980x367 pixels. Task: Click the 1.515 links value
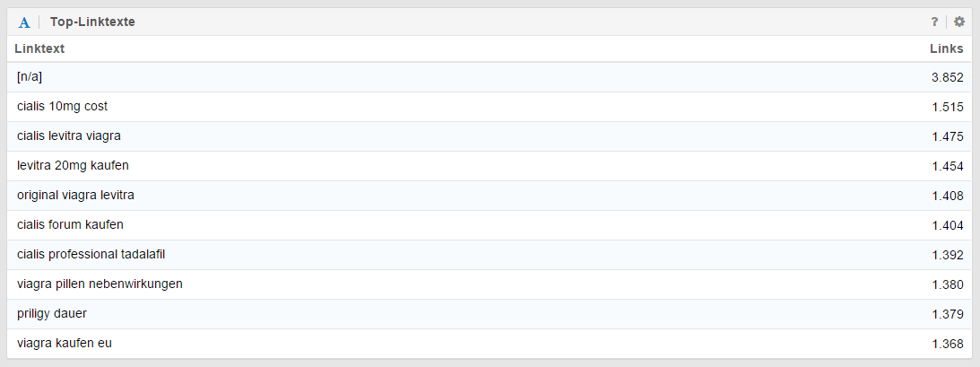click(947, 107)
